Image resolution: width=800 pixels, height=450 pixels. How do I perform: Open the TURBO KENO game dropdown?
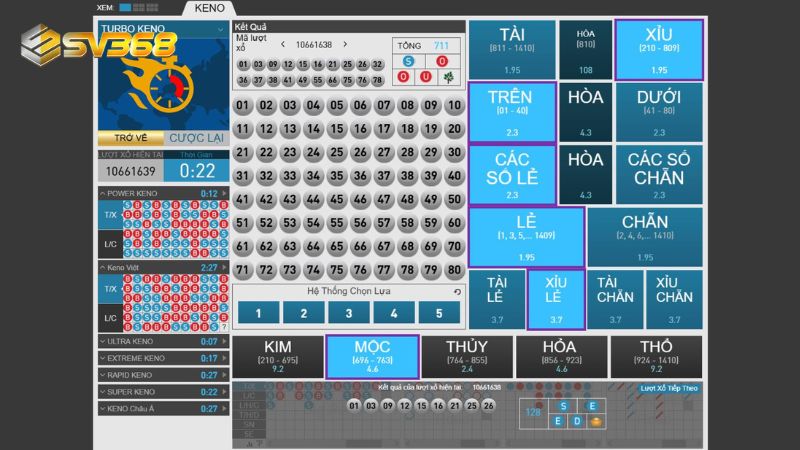pos(219,31)
